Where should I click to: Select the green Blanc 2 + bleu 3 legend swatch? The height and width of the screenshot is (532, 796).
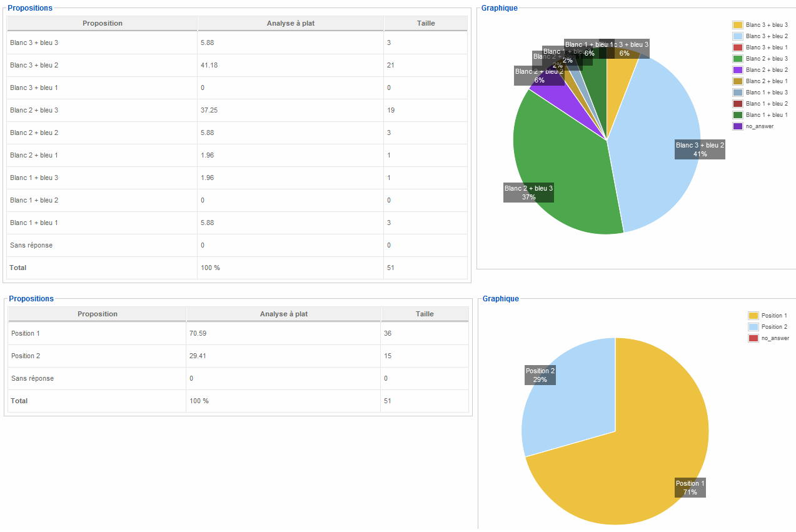[737, 59]
